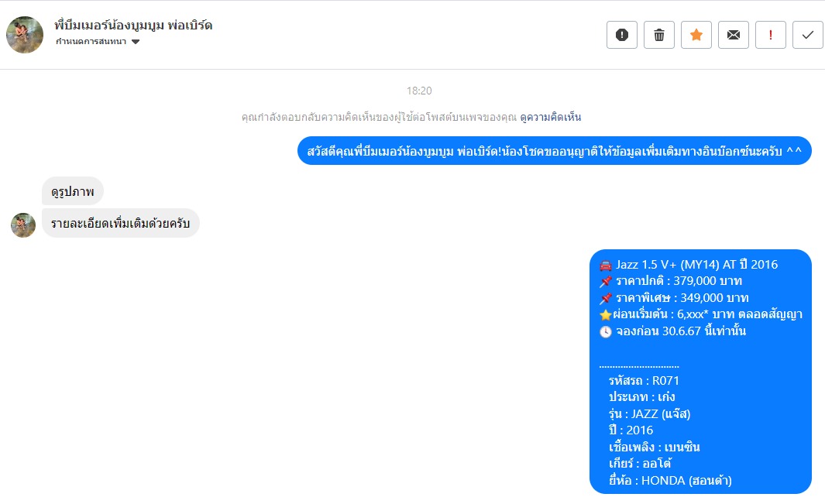The image size is (825, 504).
Task: Click the spam report exclamation circle icon
Action: click(622, 35)
